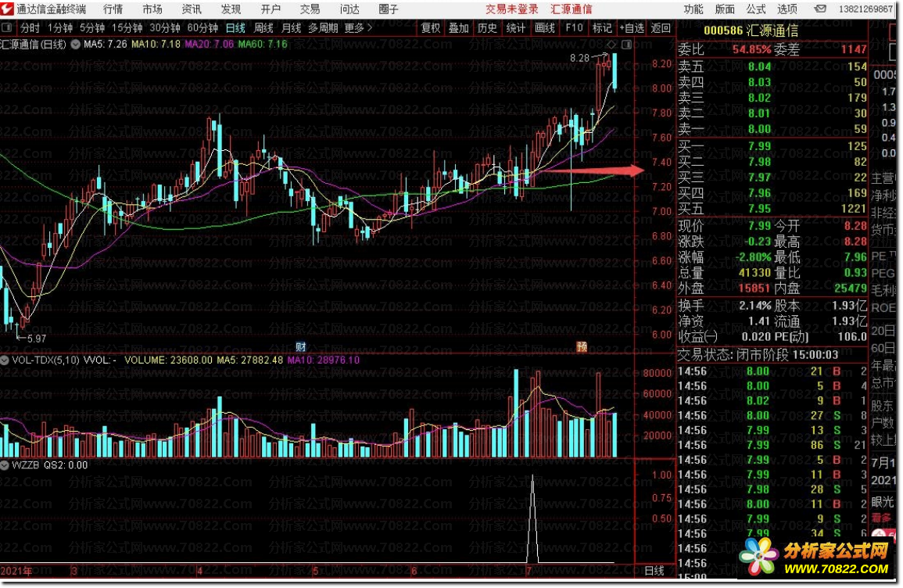The width and height of the screenshot is (903, 588).
Task: Open the 选项 menu
Action: 787,9
